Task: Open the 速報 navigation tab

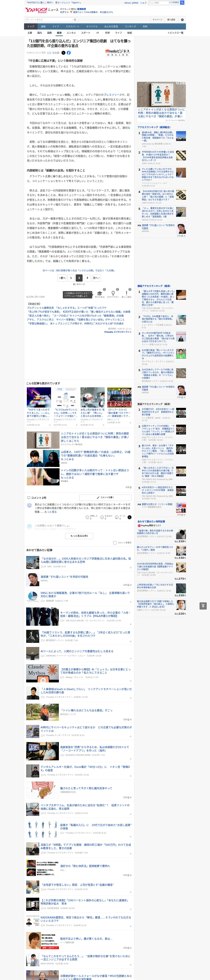Action: coord(43,27)
